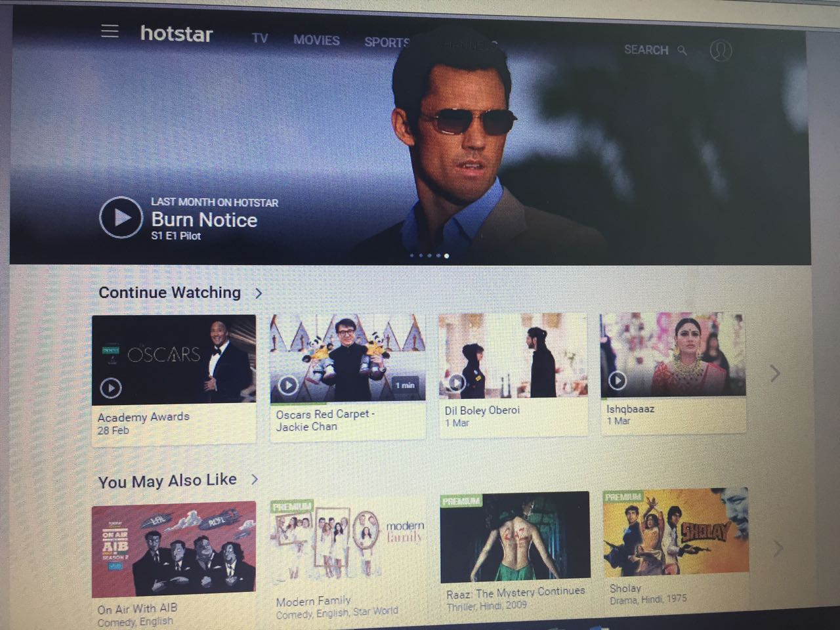
Task: Click the SEARCH magnifier icon
Action: [x=682, y=50]
